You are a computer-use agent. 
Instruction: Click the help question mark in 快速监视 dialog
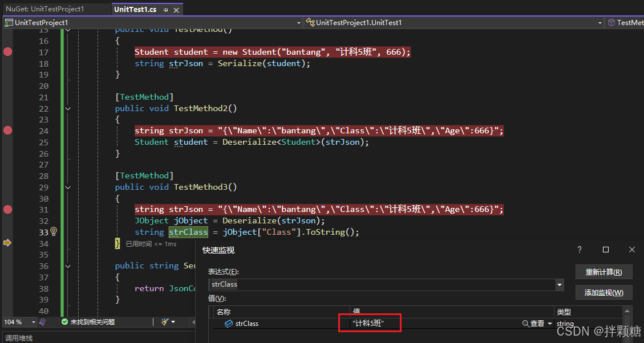click(x=580, y=250)
